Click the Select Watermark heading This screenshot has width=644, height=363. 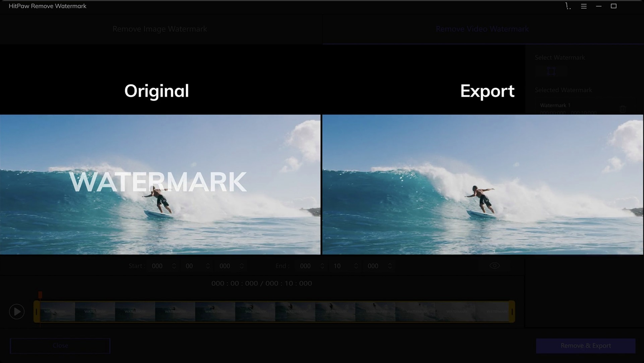coord(560,57)
